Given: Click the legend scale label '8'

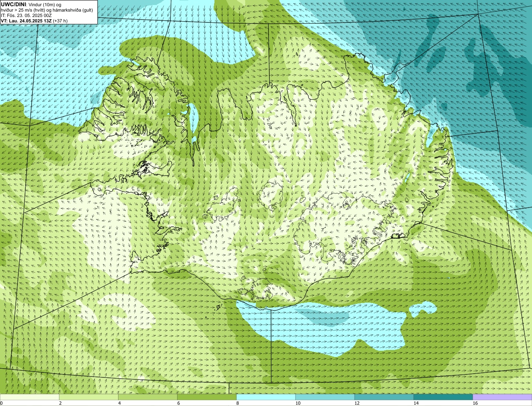Looking at the screenshot, I should pos(238,403).
